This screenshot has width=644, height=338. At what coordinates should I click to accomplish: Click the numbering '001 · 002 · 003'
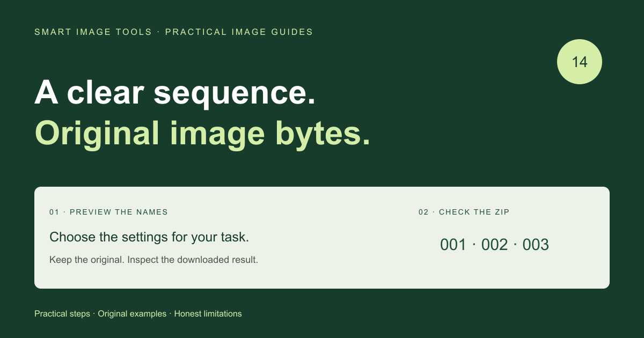click(x=494, y=245)
